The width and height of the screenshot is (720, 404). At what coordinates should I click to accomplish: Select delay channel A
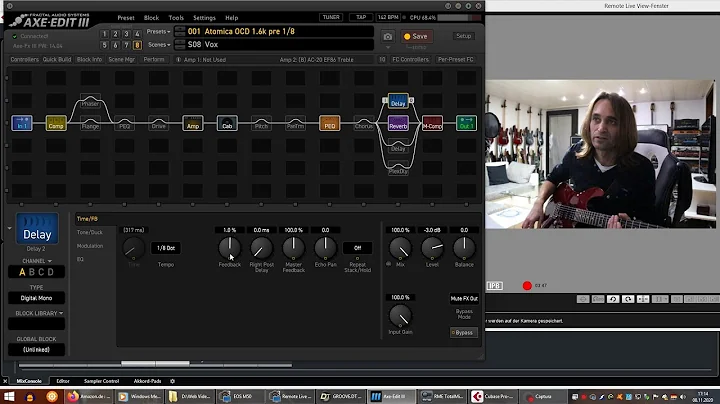pyautogui.click(x=22, y=272)
